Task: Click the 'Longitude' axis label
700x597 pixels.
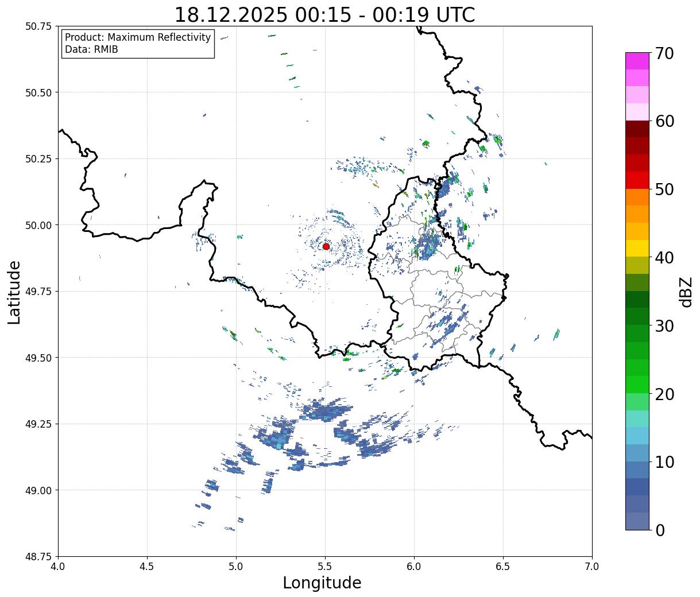Action: (x=322, y=583)
